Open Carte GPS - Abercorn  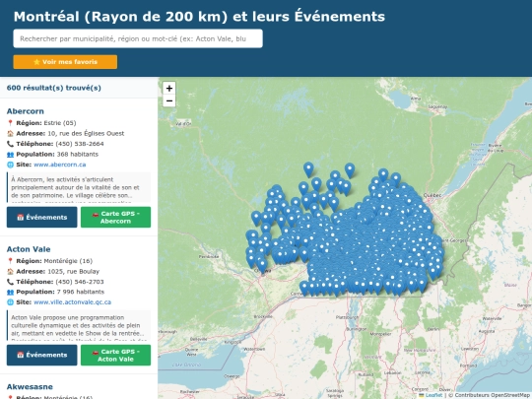pos(115,217)
